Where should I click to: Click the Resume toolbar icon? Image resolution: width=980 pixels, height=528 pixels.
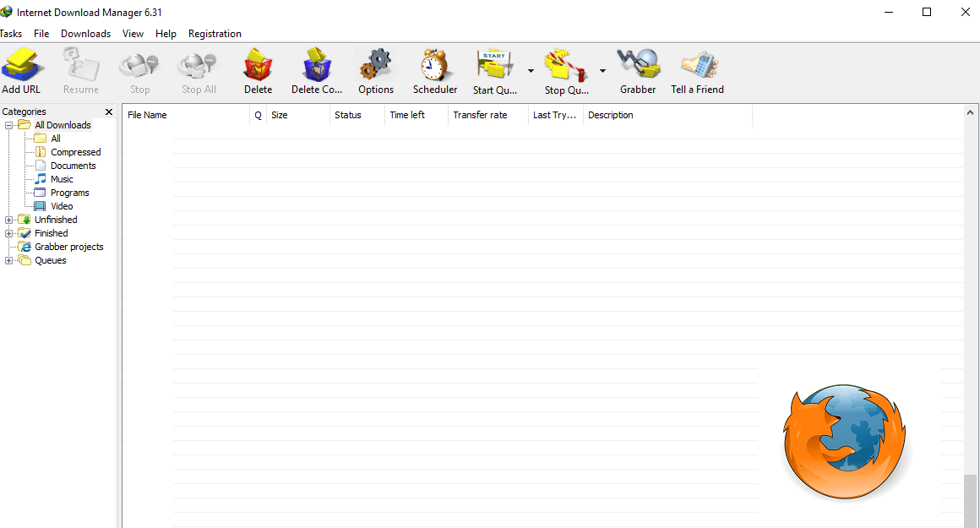point(81,64)
